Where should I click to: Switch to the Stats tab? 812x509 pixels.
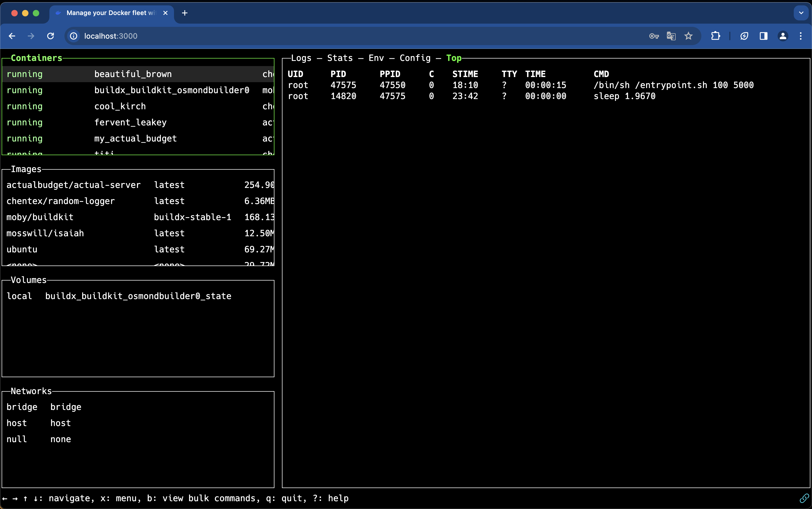[x=340, y=58]
